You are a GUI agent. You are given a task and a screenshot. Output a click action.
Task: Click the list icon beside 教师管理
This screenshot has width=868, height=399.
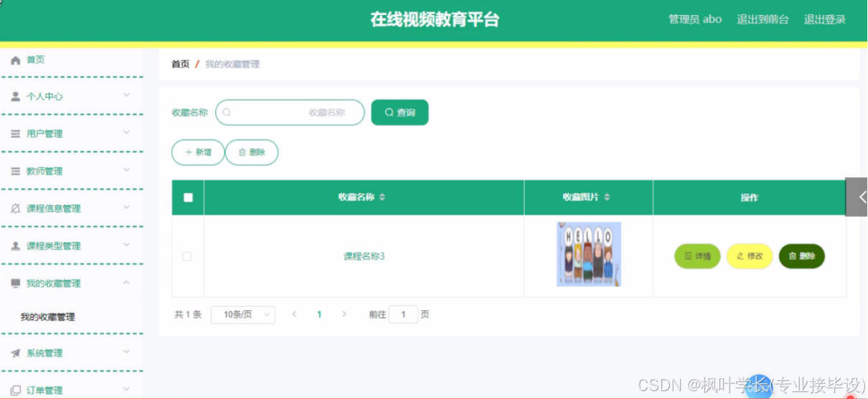pos(15,171)
